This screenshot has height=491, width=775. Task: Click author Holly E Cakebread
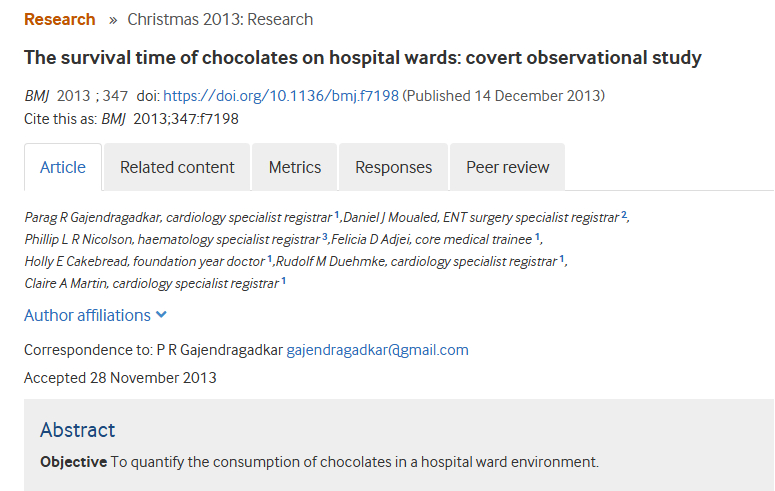click(76, 261)
